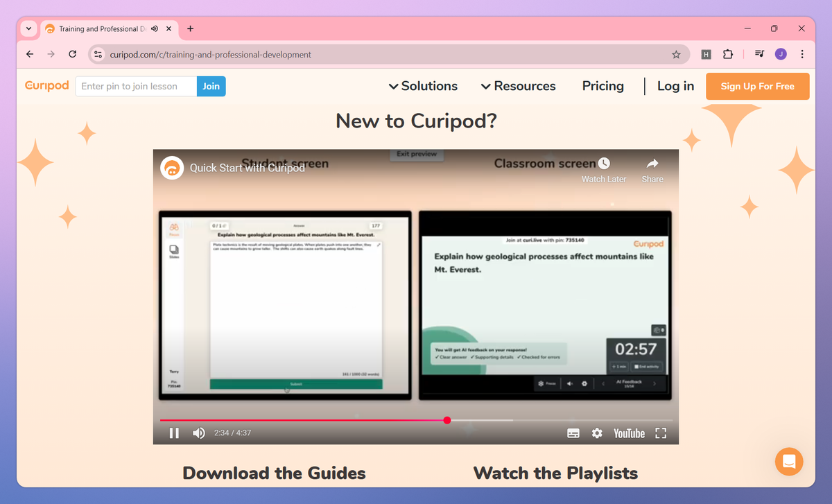Open a new browser tab
This screenshot has width=832, height=504.
click(x=190, y=29)
